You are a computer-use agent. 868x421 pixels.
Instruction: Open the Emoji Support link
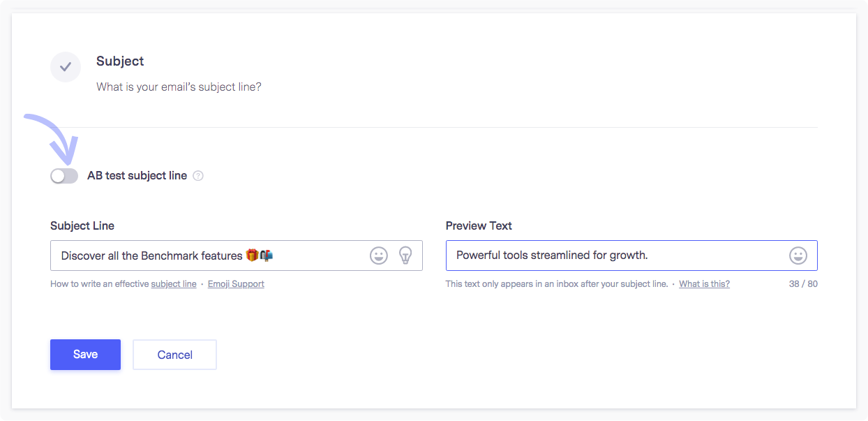[x=236, y=284]
